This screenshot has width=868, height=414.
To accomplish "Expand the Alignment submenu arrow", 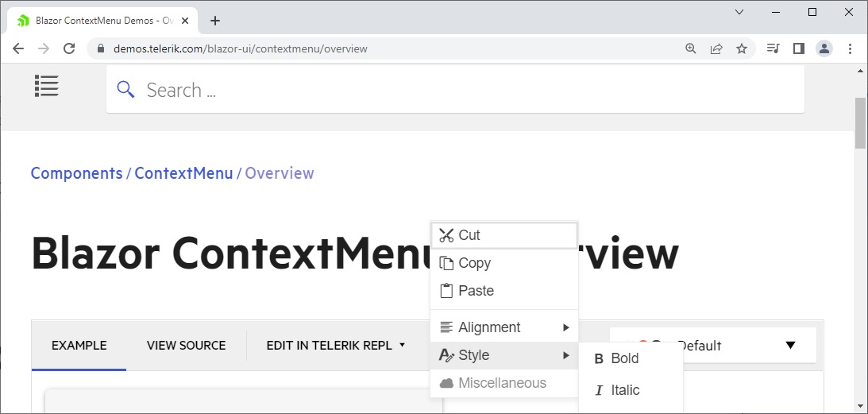I will point(566,327).
